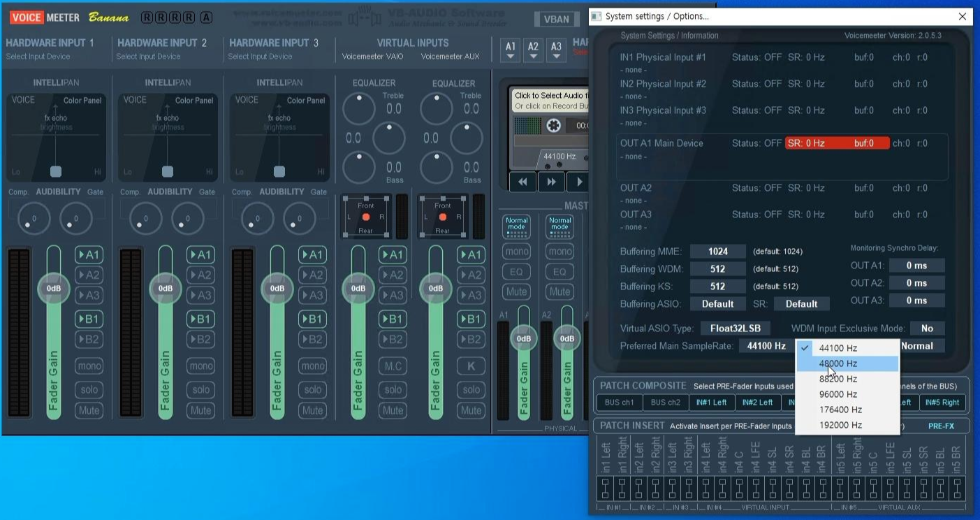Open Hardware Input 3 device selector
The image size is (980, 520).
tap(261, 57)
